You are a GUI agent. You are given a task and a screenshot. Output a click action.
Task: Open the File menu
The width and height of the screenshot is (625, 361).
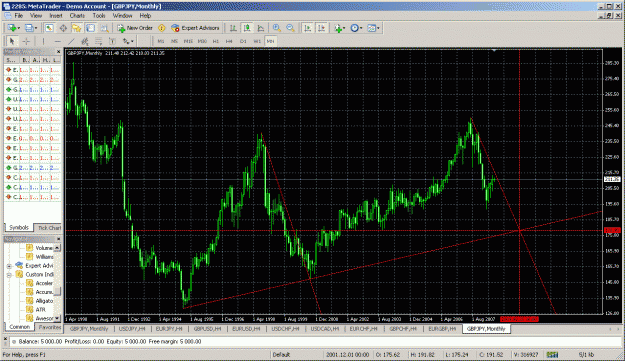(x=18, y=16)
